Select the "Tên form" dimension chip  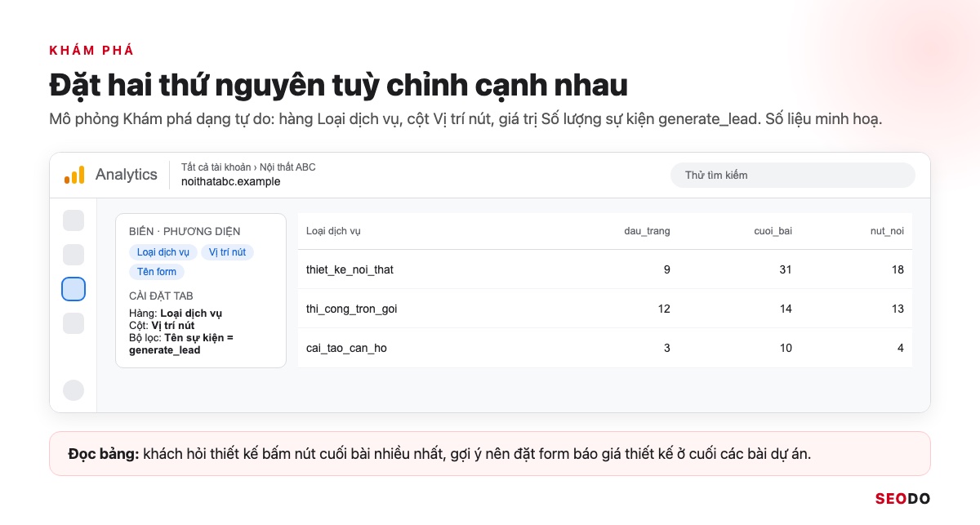click(157, 272)
